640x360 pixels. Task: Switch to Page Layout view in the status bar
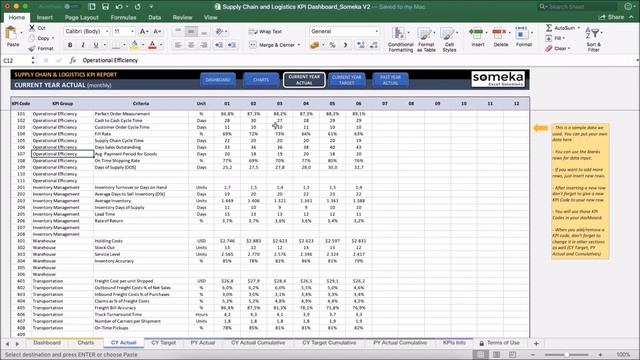[496, 354]
